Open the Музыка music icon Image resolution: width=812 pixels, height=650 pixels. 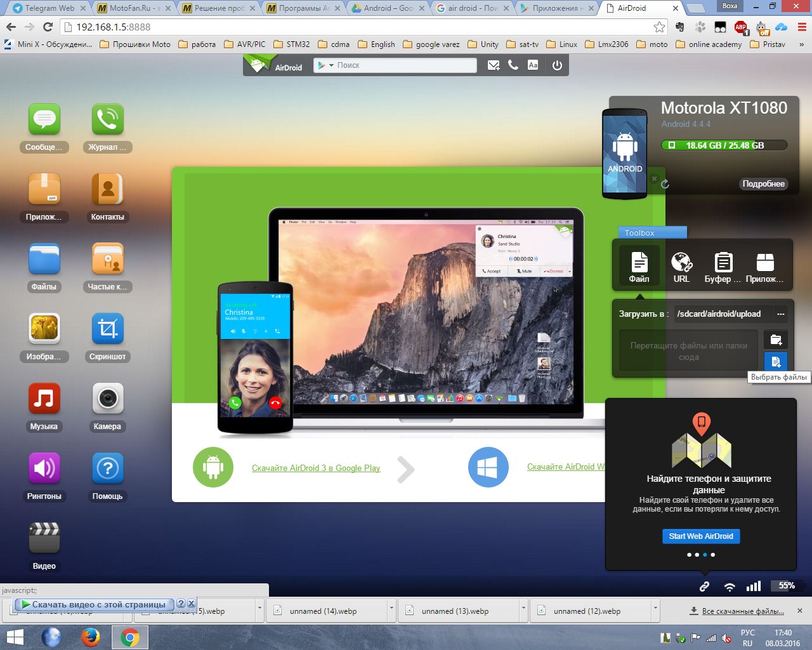click(44, 399)
